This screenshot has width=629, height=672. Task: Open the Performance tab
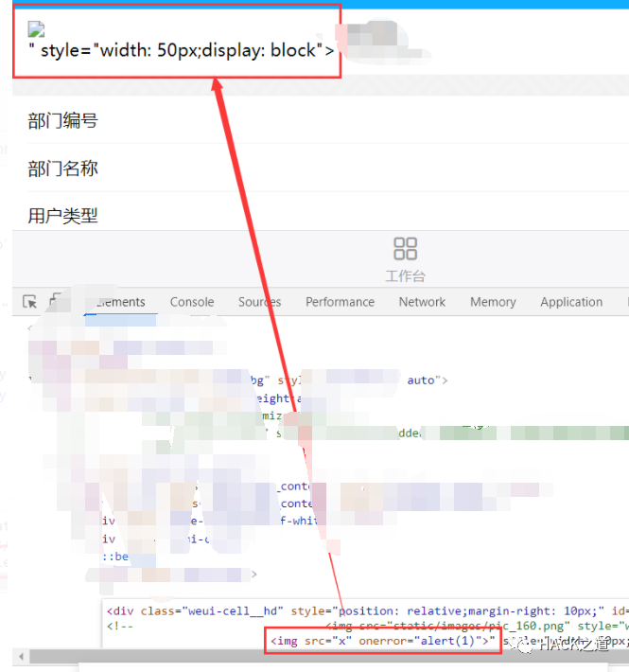(340, 302)
